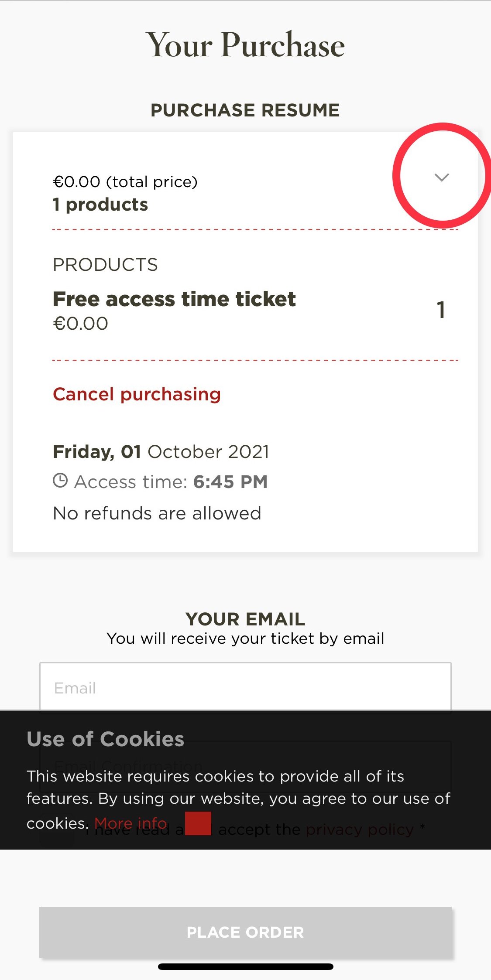Click the 1 products summary label
The height and width of the screenshot is (980, 491).
[x=100, y=205]
